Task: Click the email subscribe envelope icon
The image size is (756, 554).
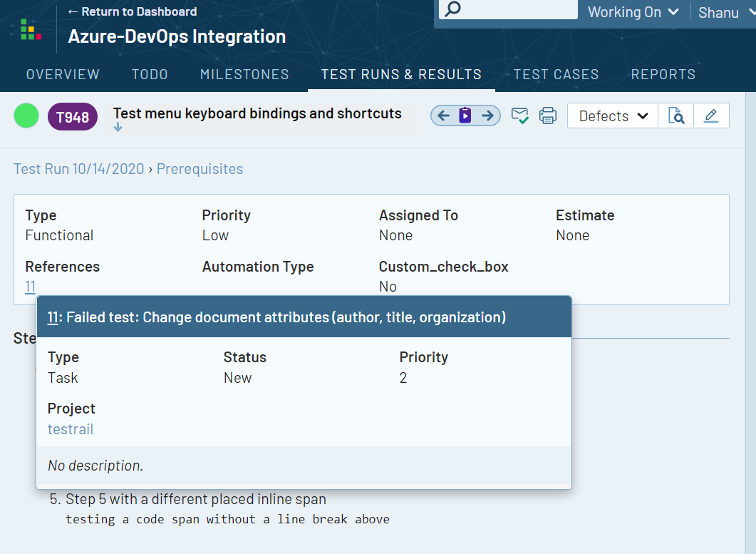Action: pyautogui.click(x=520, y=116)
